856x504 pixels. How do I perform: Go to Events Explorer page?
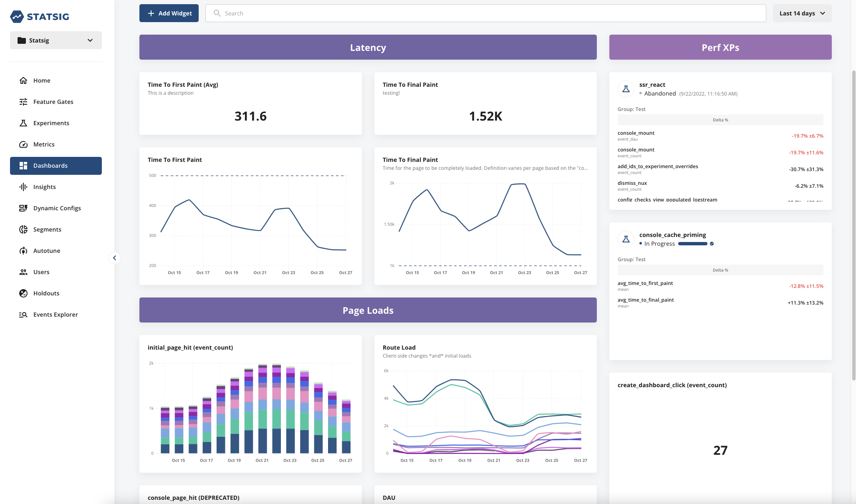[56, 315]
